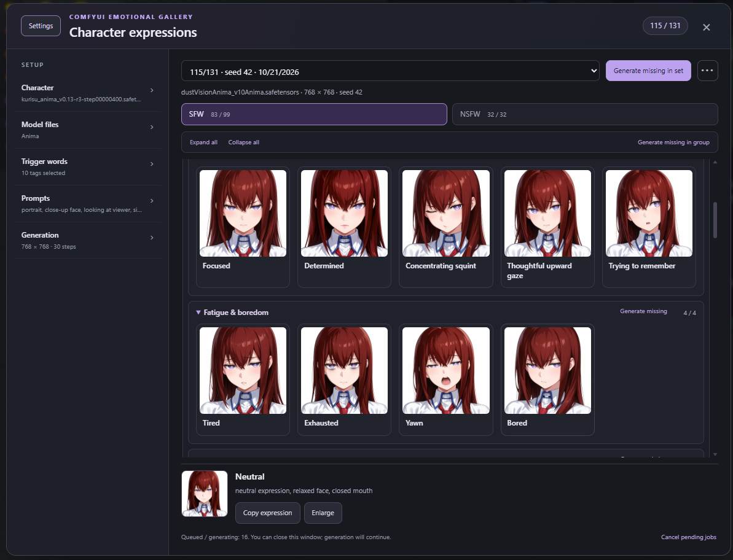The height and width of the screenshot is (560, 733).
Task: Close the Character expressions dialog
Action: pos(707,27)
